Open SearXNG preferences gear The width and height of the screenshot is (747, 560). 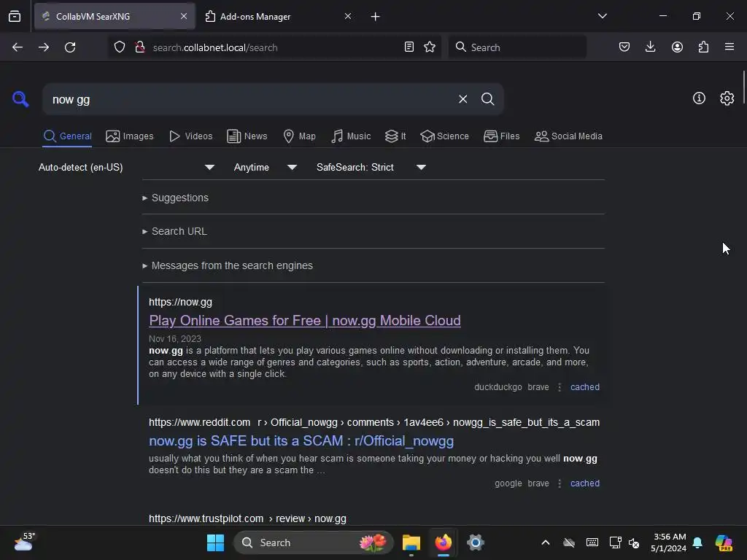727,98
